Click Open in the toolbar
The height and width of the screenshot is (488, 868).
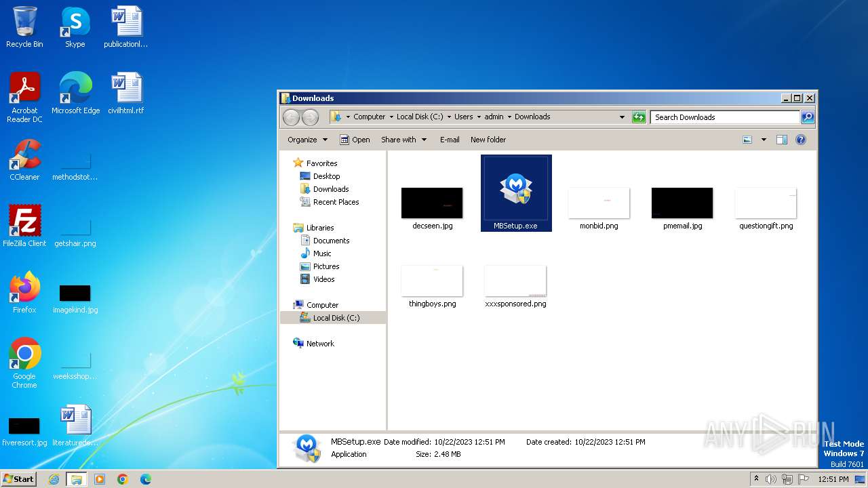click(355, 140)
